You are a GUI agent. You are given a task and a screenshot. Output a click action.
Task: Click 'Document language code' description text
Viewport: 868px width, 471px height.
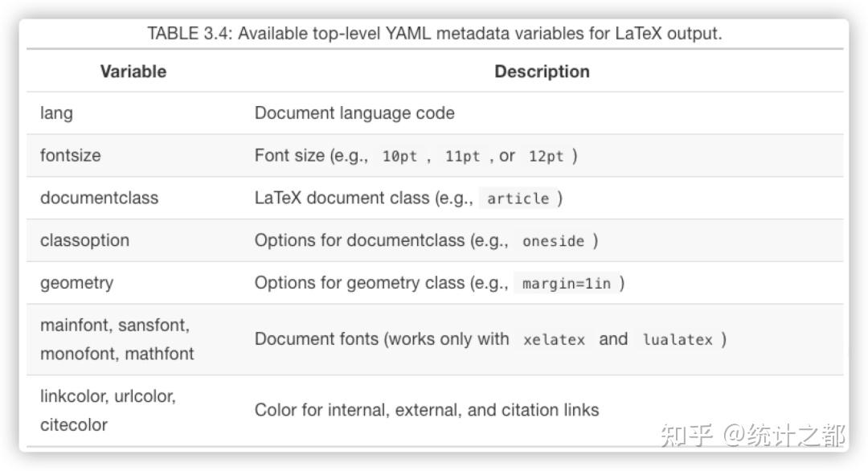[x=354, y=113]
